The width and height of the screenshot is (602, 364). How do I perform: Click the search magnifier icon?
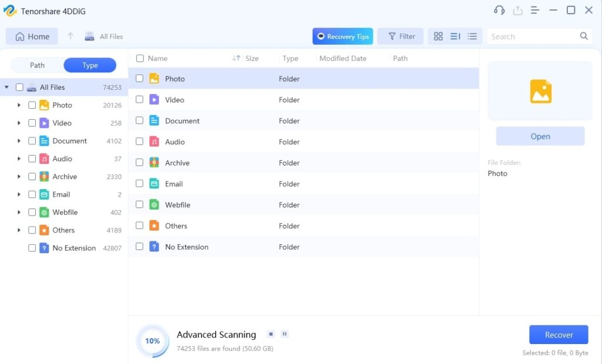point(584,36)
